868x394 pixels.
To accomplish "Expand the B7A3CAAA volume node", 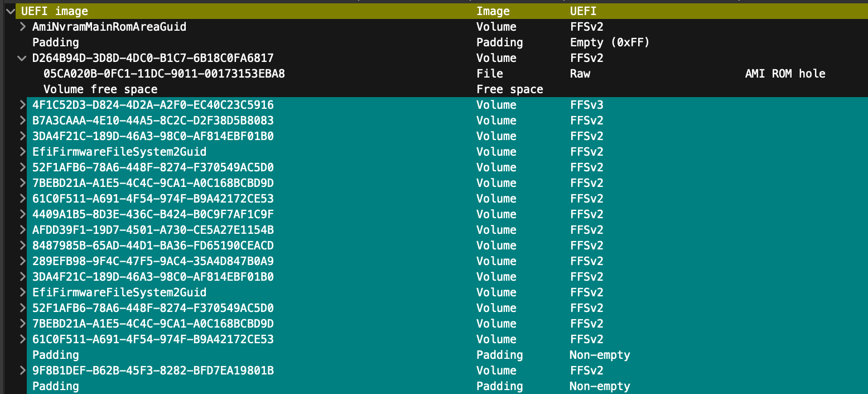I will point(21,120).
